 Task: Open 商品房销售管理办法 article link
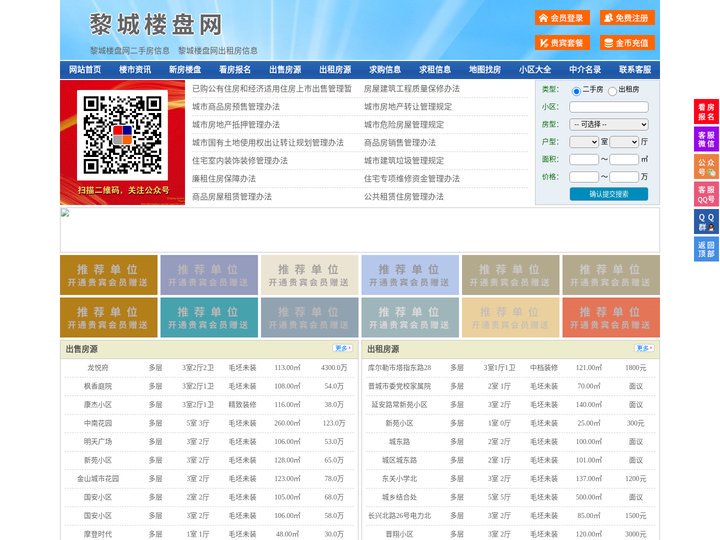pos(400,142)
